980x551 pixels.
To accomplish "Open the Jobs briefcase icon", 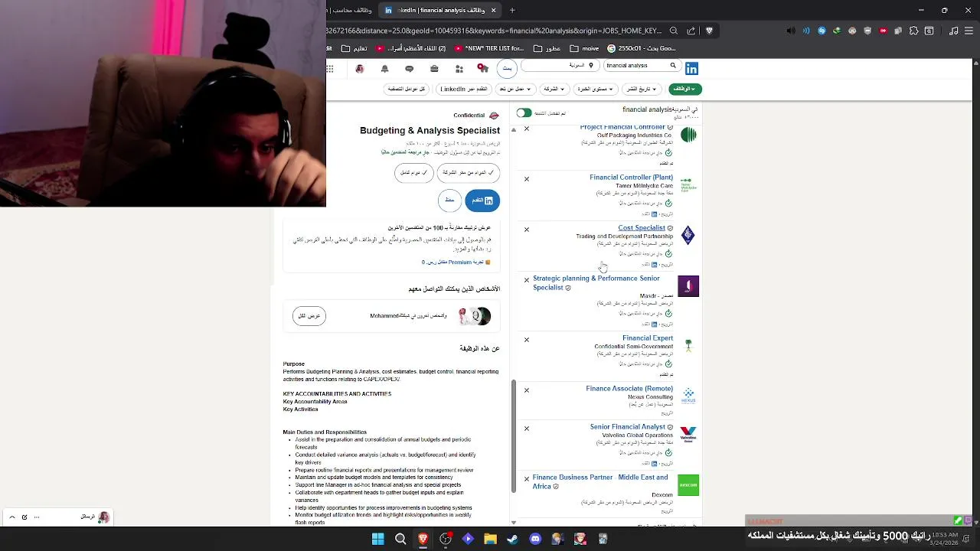I will (434, 69).
